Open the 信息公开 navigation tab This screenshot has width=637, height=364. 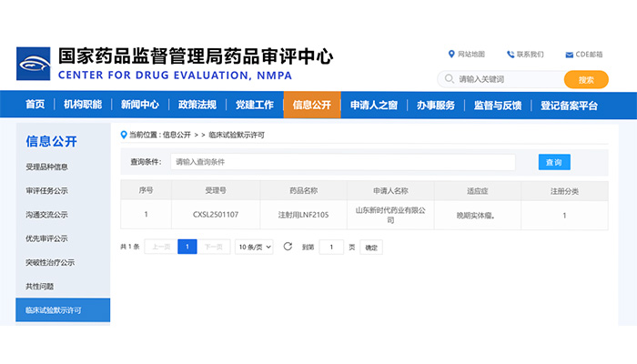[x=312, y=106]
